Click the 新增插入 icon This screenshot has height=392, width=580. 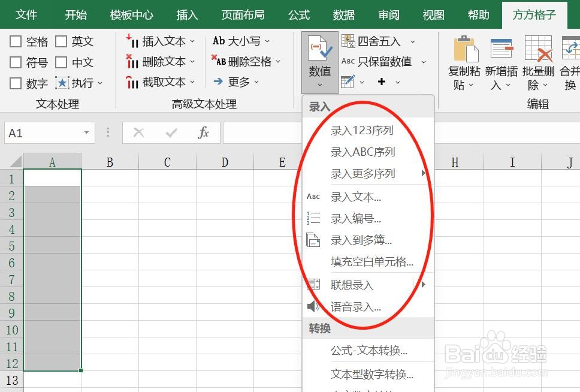[502, 48]
